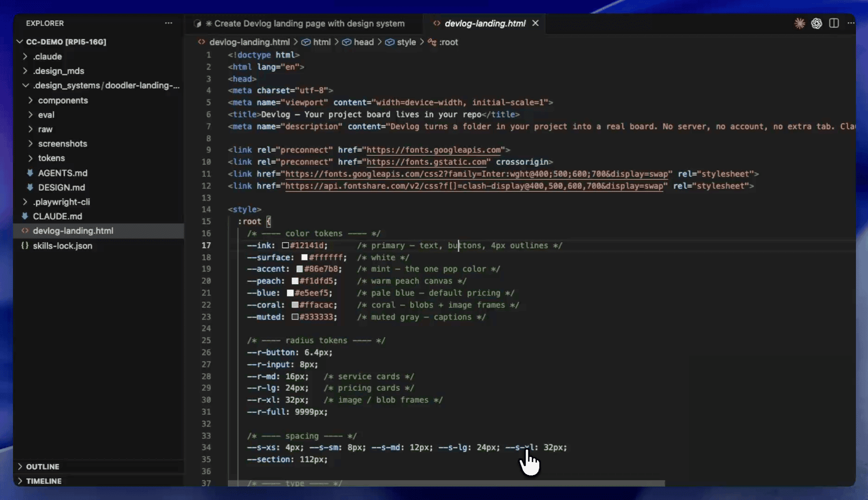Open the AGENTS.md file
The height and width of the screenshot is (500, 868).
pos(63,173)
